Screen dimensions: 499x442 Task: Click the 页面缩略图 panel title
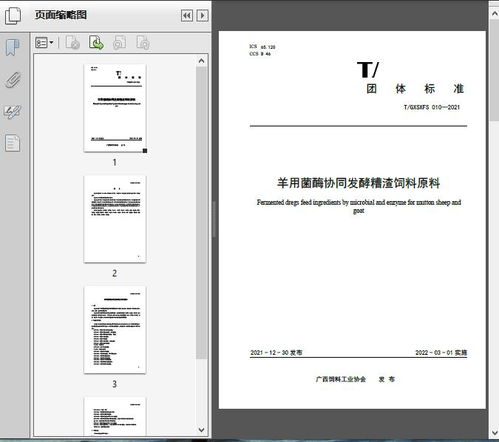(61, 15)
